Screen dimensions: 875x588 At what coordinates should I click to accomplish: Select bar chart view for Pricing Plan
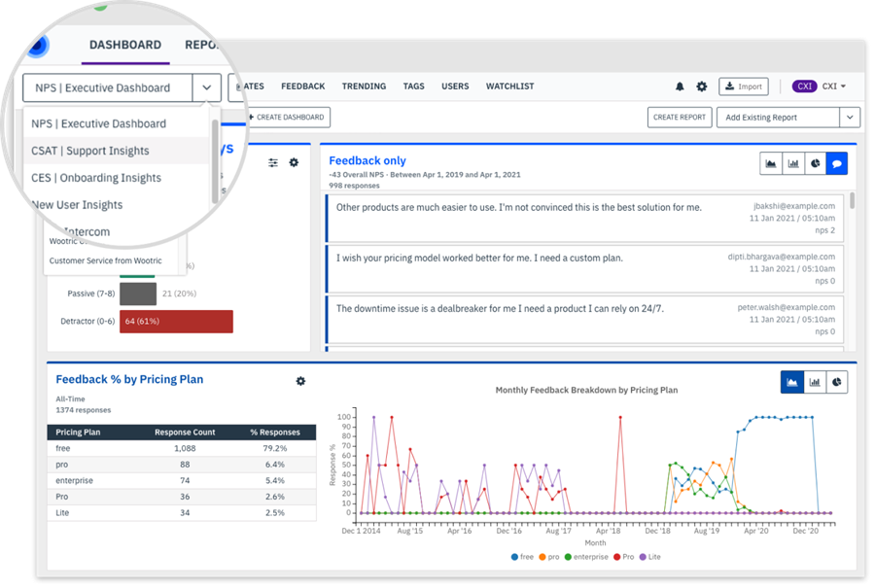tap(815, 382)
